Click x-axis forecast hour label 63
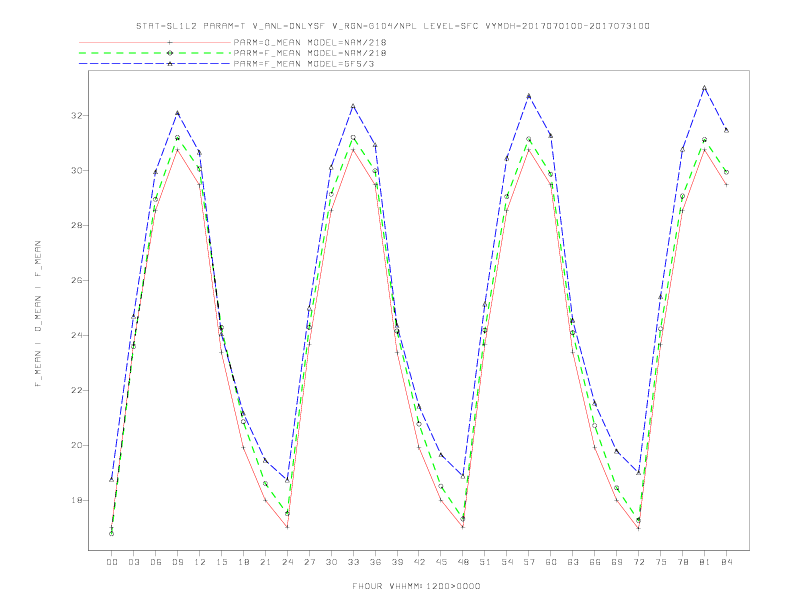The image size is (792, 612). coord(573,562)
